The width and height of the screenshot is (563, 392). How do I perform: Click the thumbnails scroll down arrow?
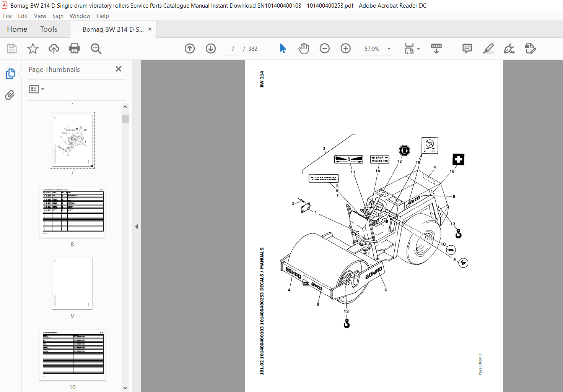[125, 388]
